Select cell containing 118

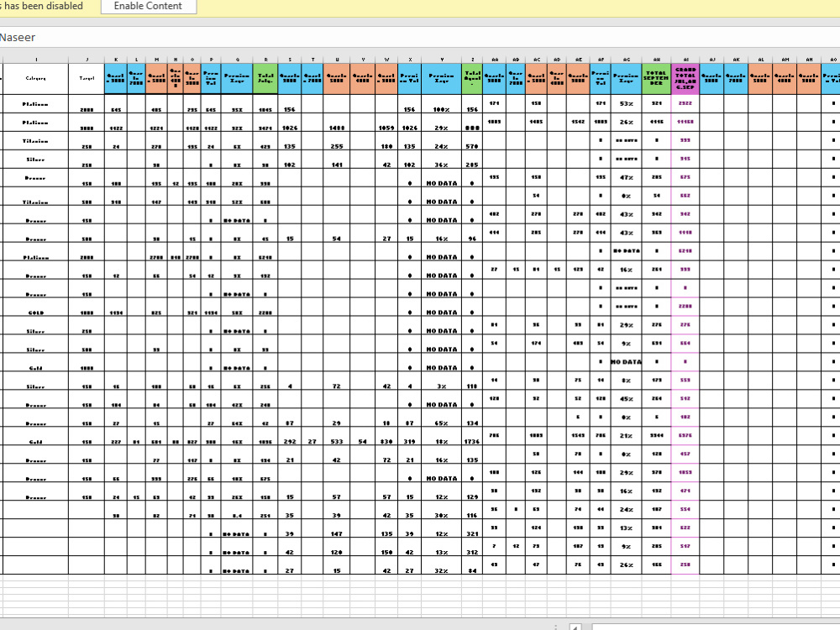click(x=472, y=381)
